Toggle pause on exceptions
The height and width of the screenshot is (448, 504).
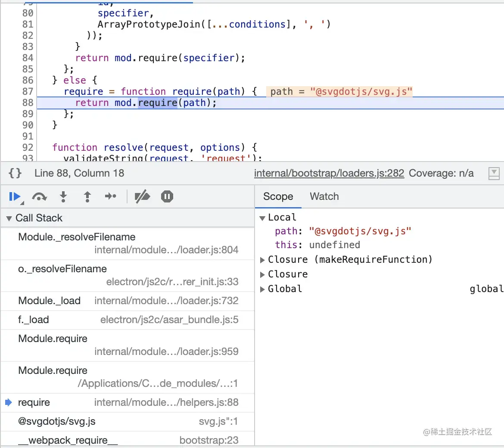coord(167,196)
